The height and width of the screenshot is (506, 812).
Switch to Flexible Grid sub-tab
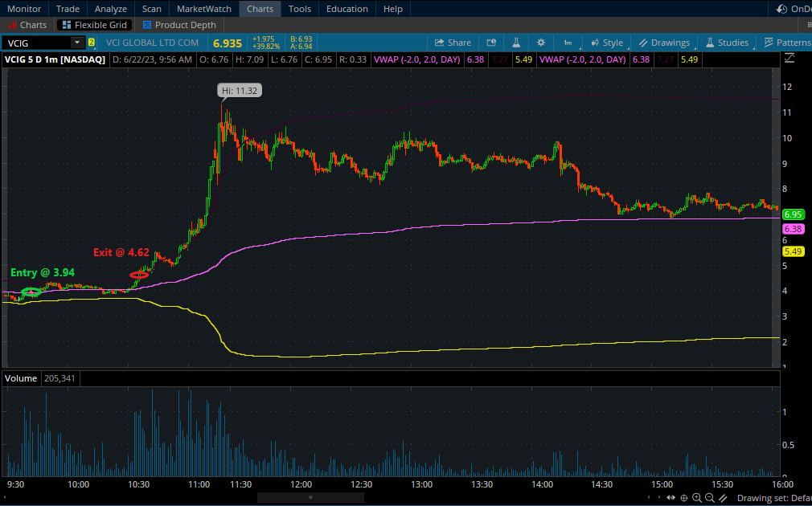click(95, 25)
